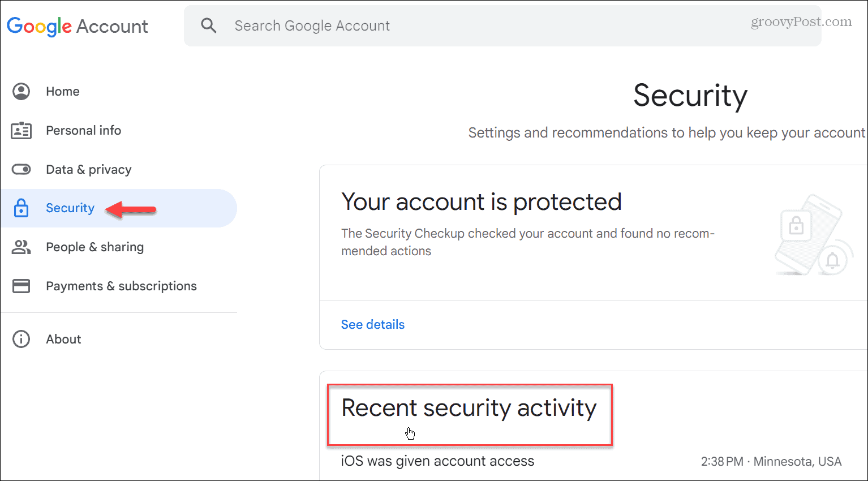The width and height of the screenshot is (868, 481).
Task: Select the People & sharing icon
Action: pyautogui.click(x=21, y=247)
